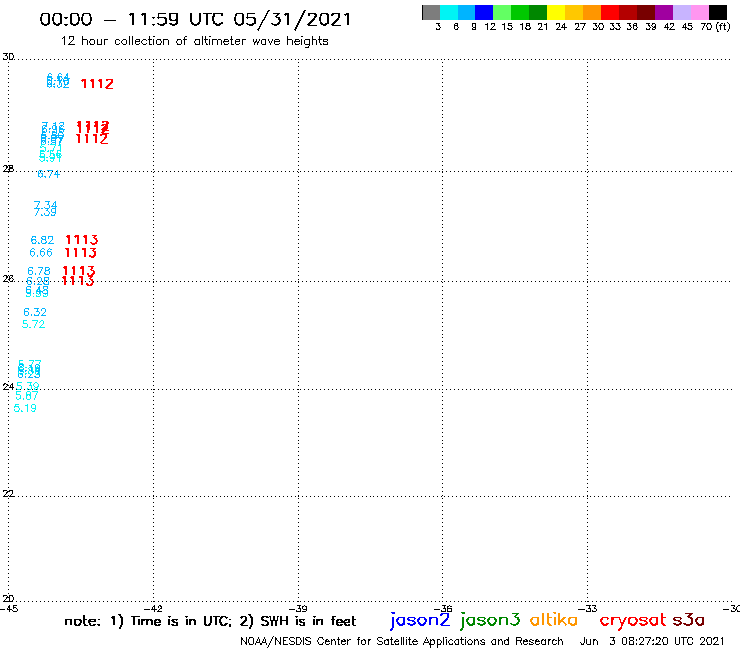Click the 6.74 wave height value
The width and height of the screenshot is (740, 650).
click(x=49, y=174)
